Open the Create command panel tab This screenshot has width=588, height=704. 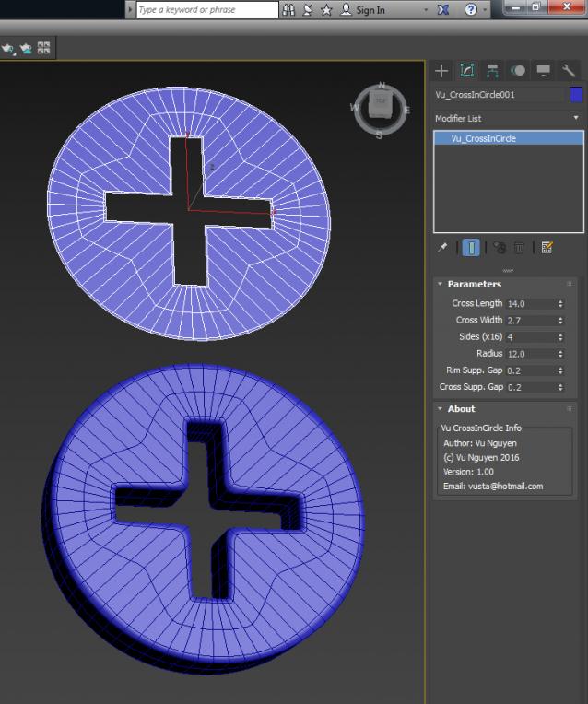[x=441, y=71]
